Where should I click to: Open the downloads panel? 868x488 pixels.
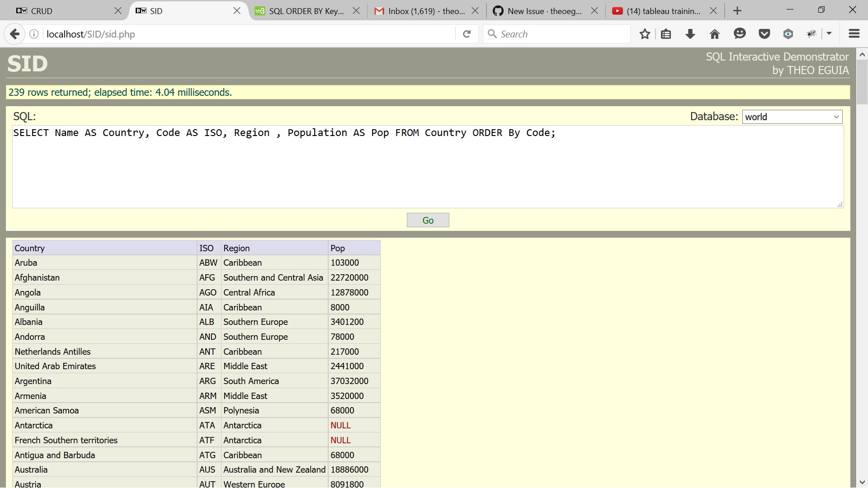[x=690, y=34]
